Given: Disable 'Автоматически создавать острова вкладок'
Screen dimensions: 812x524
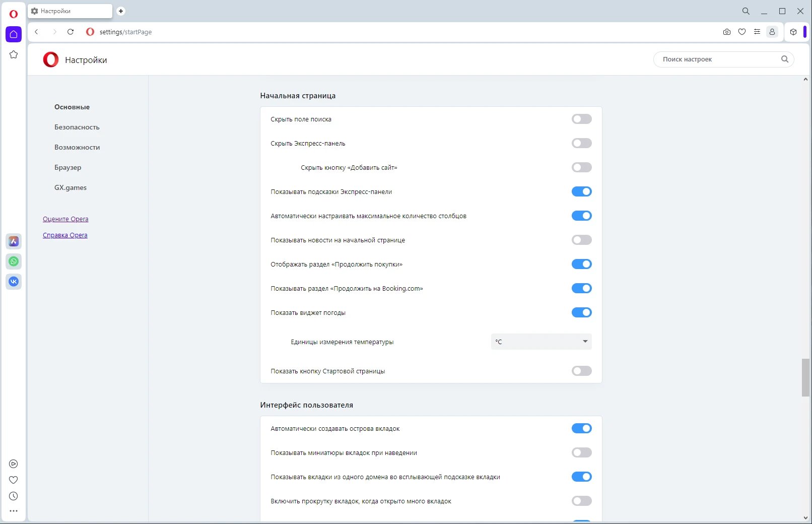Looking at the screenshot, I should click(x=582, y=428).
